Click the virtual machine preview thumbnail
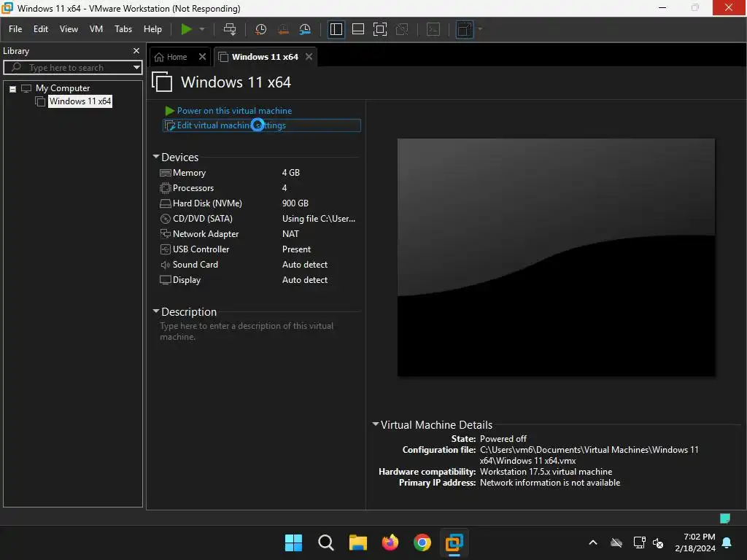 pyautogui.click(x=556, y=257)
